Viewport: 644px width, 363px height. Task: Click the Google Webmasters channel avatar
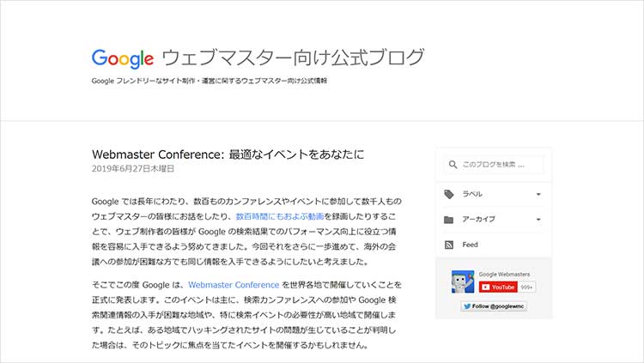[463, 281]
